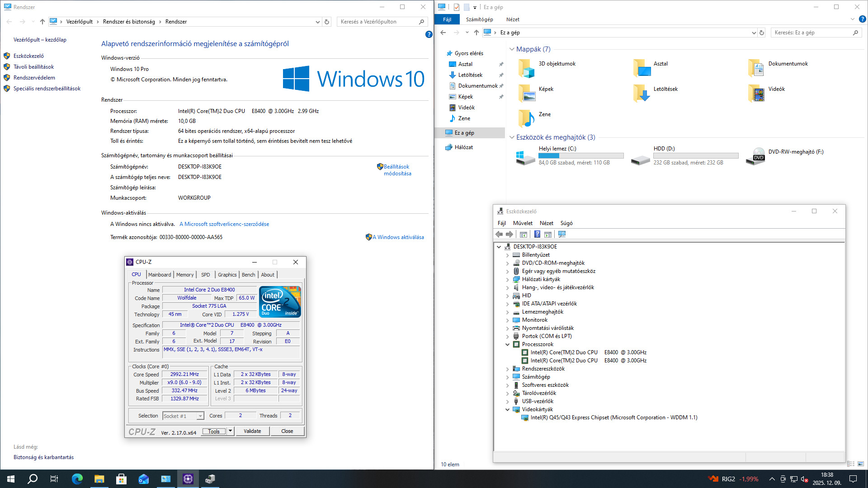Click the A Windows aktiválása link
The image size is (868, 488).
click(398, 237)
